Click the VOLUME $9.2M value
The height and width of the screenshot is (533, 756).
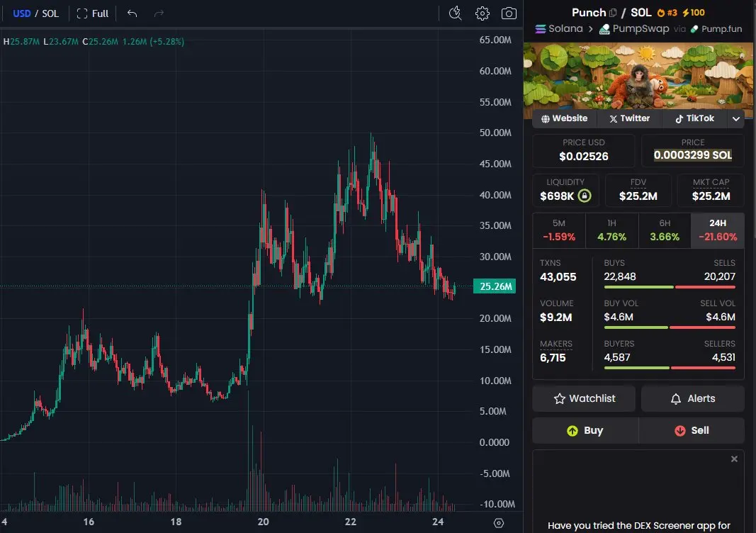556,318
